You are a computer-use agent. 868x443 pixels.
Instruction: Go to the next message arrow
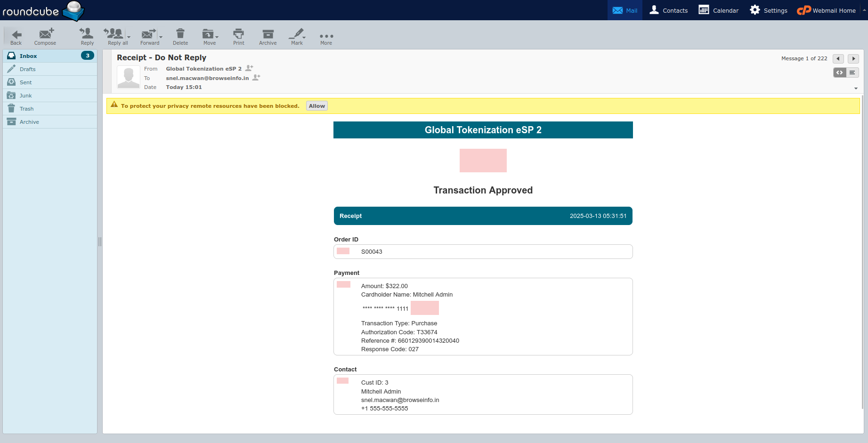[853, 59]
